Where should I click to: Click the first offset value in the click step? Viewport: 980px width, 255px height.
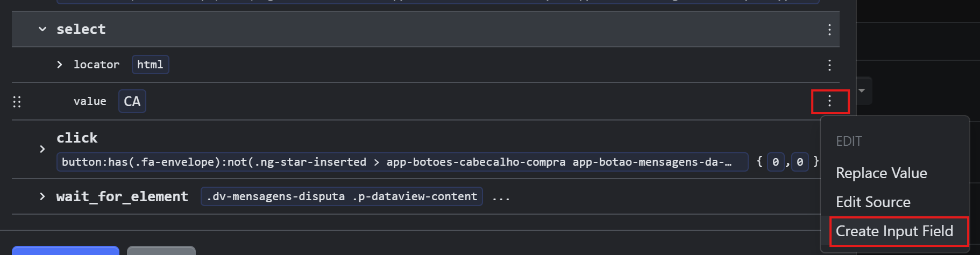(x=775, y=162)
